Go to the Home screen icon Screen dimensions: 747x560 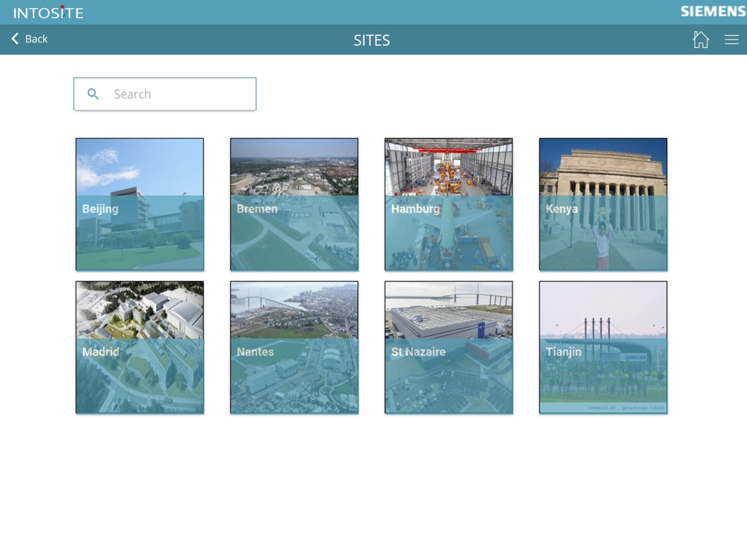pyautogui.click(x=701, y=40)
